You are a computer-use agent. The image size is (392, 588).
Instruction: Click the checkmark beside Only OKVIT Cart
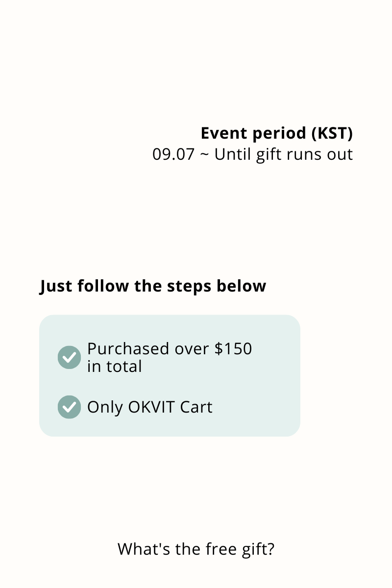[69, 407]
